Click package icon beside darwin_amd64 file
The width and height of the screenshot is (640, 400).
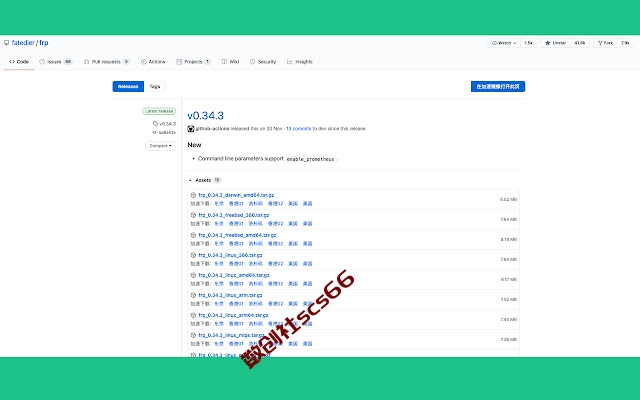tap(193, 195)
